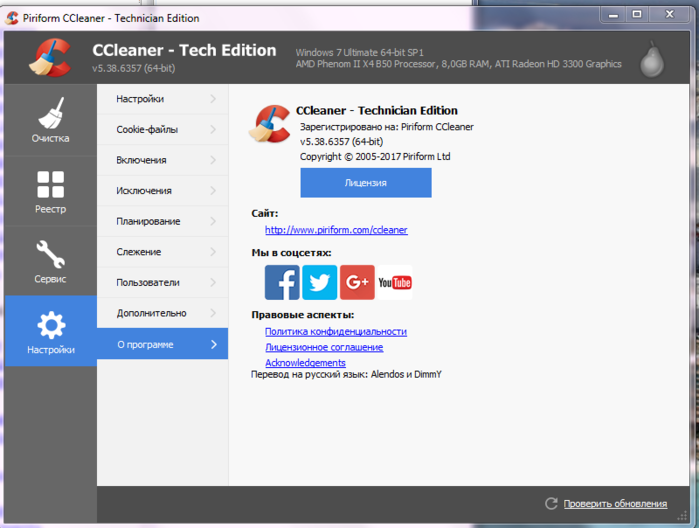
Task: Click chevron next to Настройки submenu item
Action: (213, 99)
